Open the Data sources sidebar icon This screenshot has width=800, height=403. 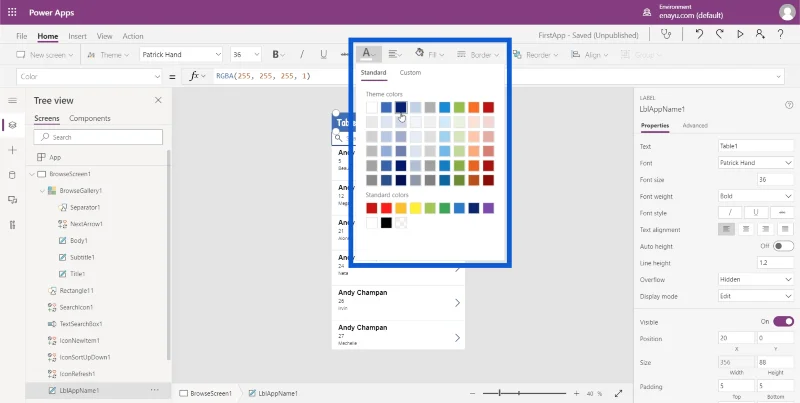pos(13,175)
